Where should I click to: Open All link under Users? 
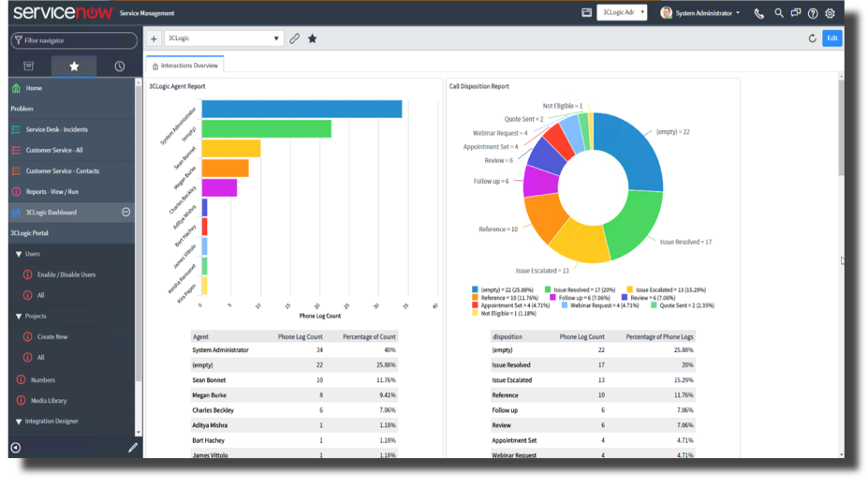(40, 295)
